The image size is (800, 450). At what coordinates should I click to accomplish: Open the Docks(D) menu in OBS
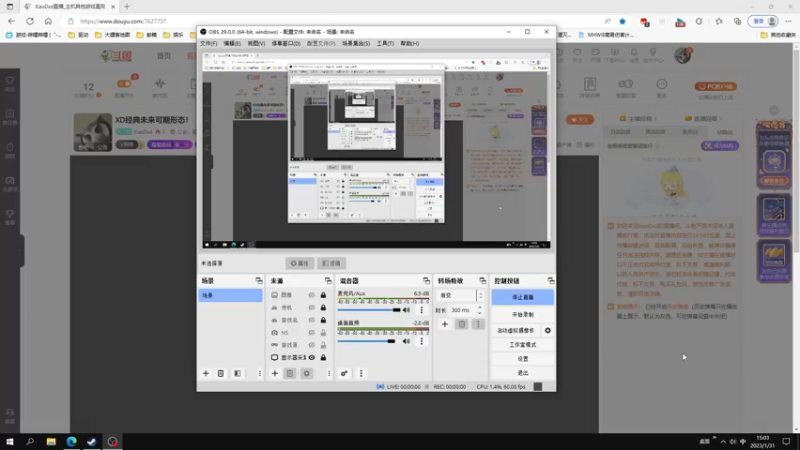click(x=286, y=43)
